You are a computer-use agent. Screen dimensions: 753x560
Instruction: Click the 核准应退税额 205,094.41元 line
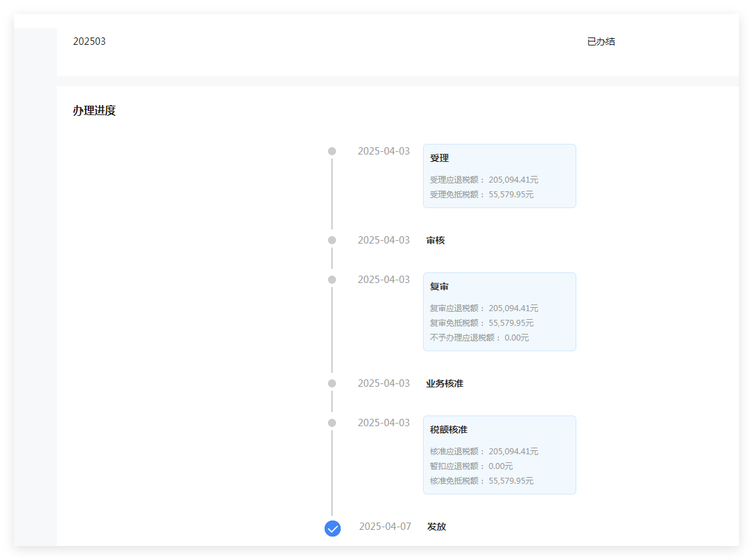484,452
